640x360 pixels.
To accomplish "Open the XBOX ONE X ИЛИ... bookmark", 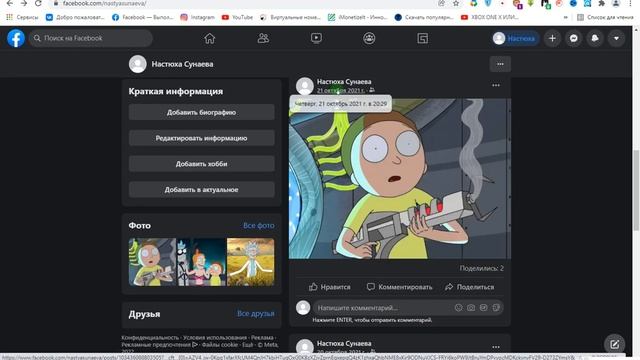I will pyautogui.click(x=489, y=17).
